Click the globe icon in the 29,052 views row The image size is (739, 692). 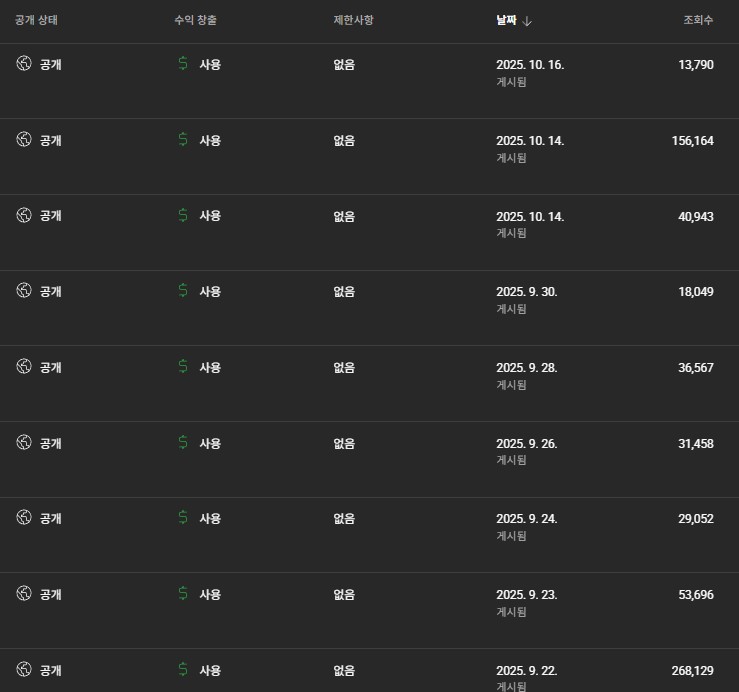(24, 517)
